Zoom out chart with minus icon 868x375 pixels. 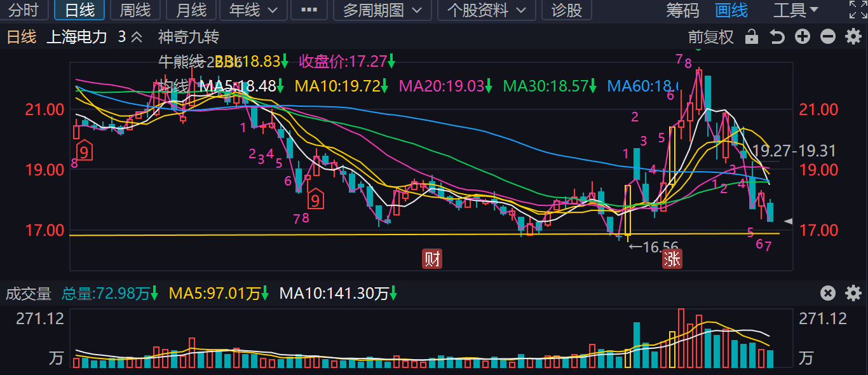tap(827, 37)
